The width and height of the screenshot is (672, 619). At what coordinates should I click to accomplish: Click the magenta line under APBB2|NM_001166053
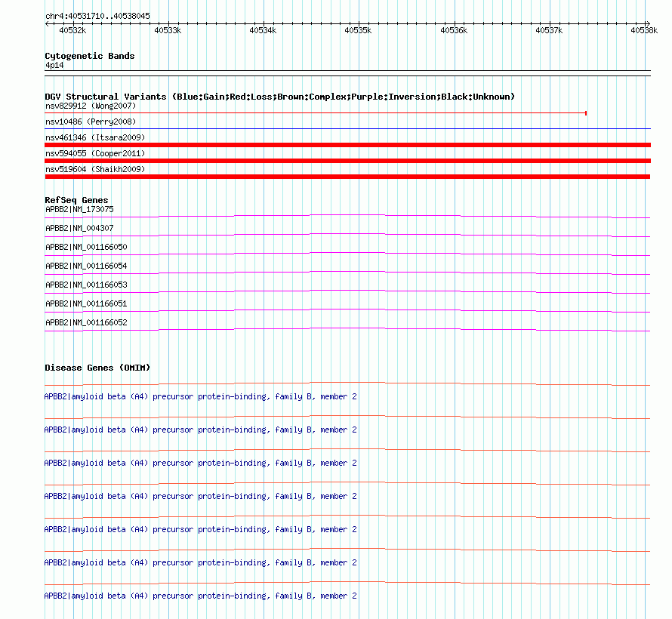(347, 291)
